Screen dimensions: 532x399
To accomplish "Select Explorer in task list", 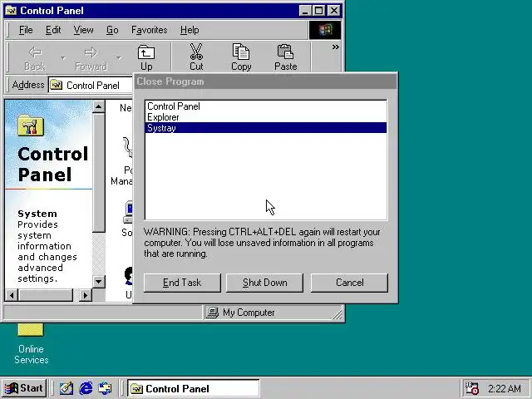I will pos(266,117).
